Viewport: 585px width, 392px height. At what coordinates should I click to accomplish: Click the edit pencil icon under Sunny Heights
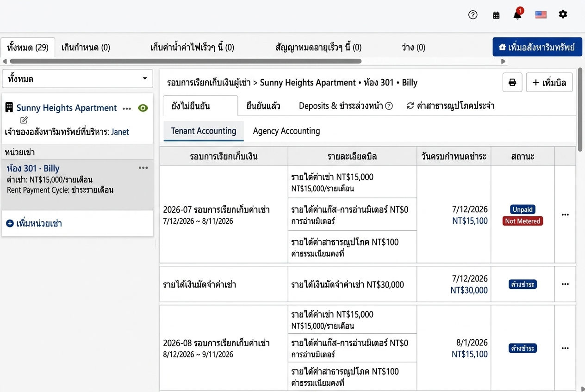point(24,120)
